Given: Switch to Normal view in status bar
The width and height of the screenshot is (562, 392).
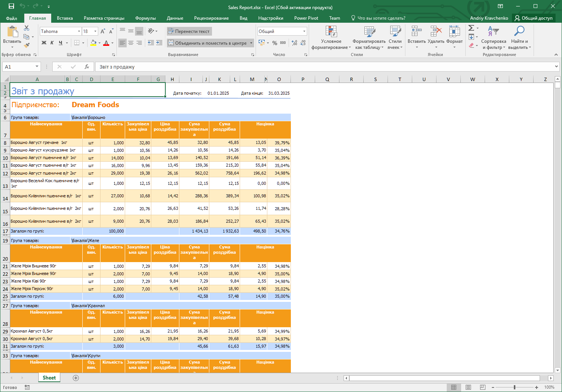Looking at the screenshot, I should (454, 387).
